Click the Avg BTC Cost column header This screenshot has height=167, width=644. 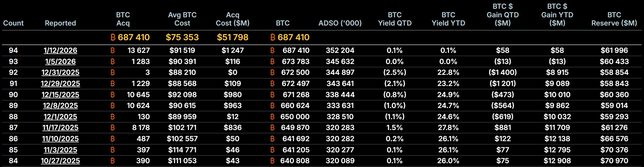[x=182, y=19]
